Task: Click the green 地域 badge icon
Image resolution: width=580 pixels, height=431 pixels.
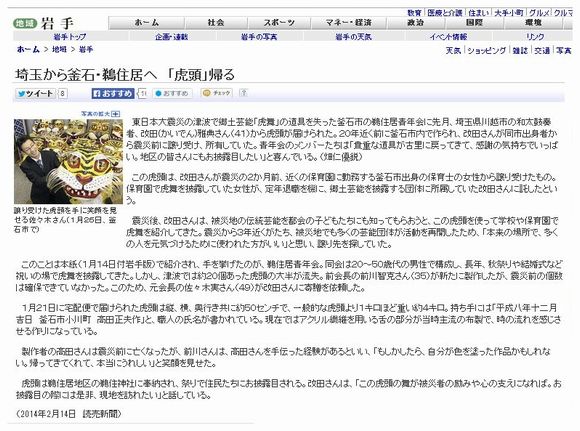Action: [x=26, y=24]
